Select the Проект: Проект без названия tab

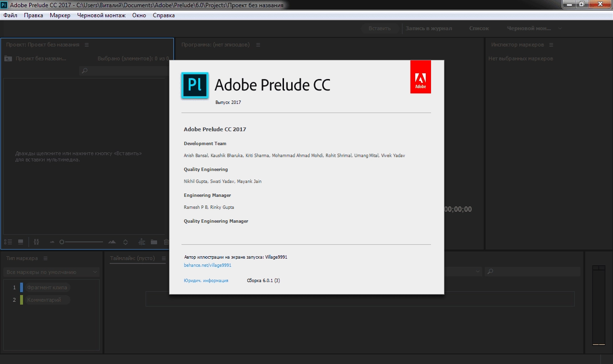tap(43, 45)
